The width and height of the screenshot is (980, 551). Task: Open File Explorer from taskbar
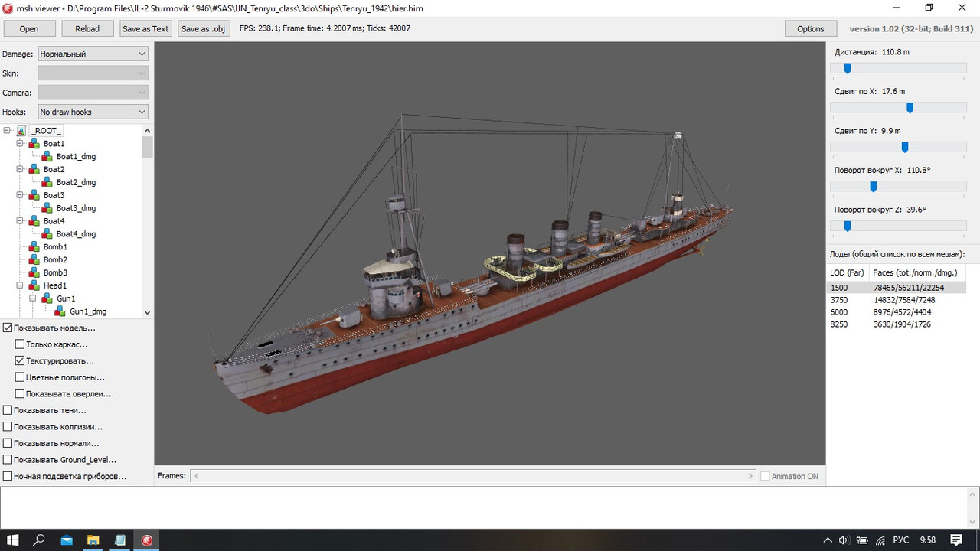click(93, 540)
